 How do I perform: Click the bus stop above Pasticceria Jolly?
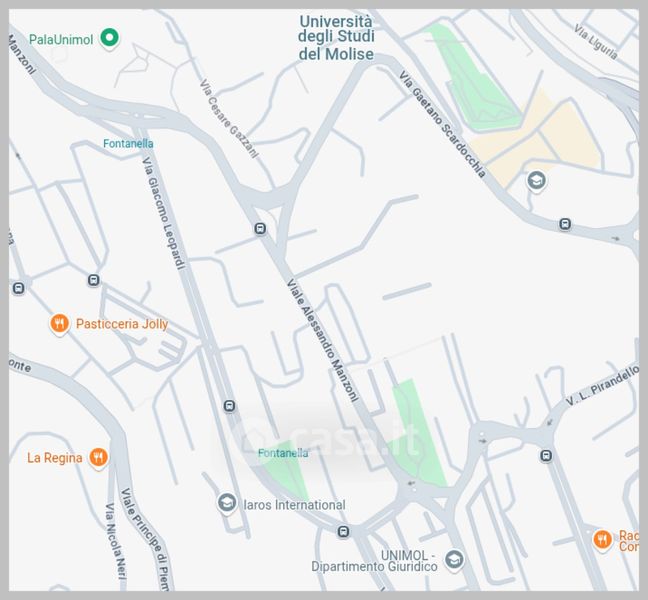pos(94,281)
